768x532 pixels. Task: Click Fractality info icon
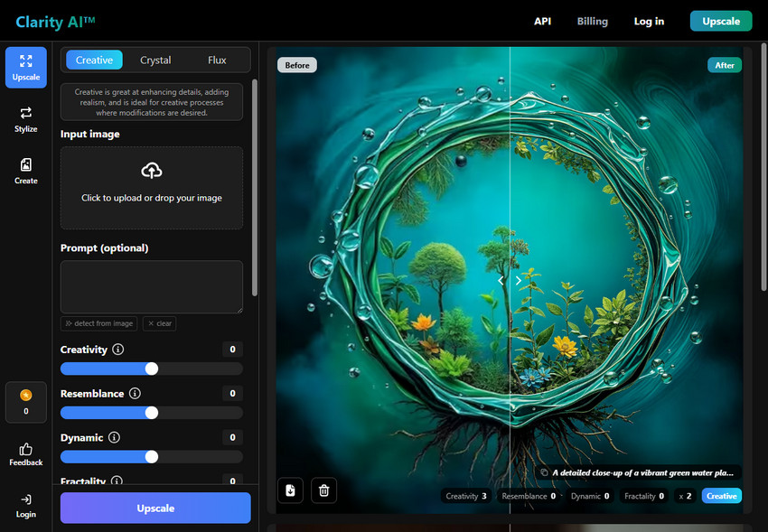117,481
